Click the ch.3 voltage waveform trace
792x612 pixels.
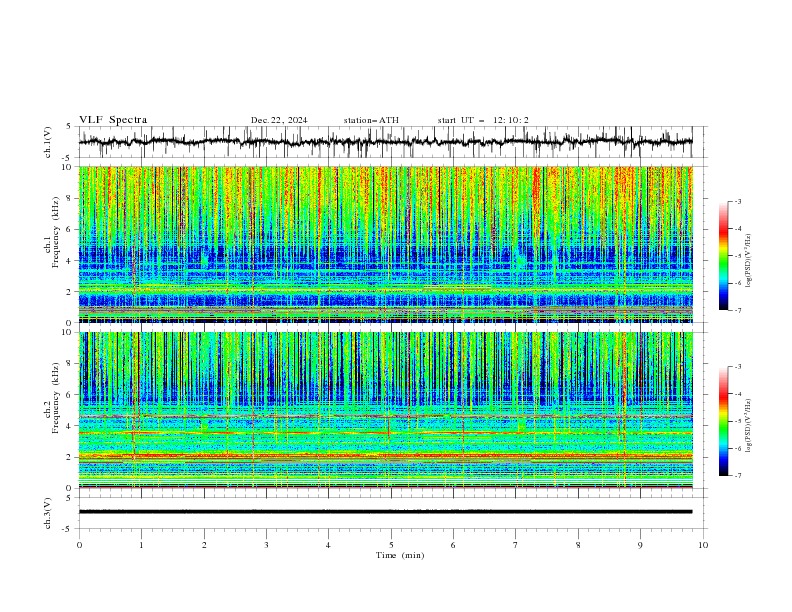386,512
